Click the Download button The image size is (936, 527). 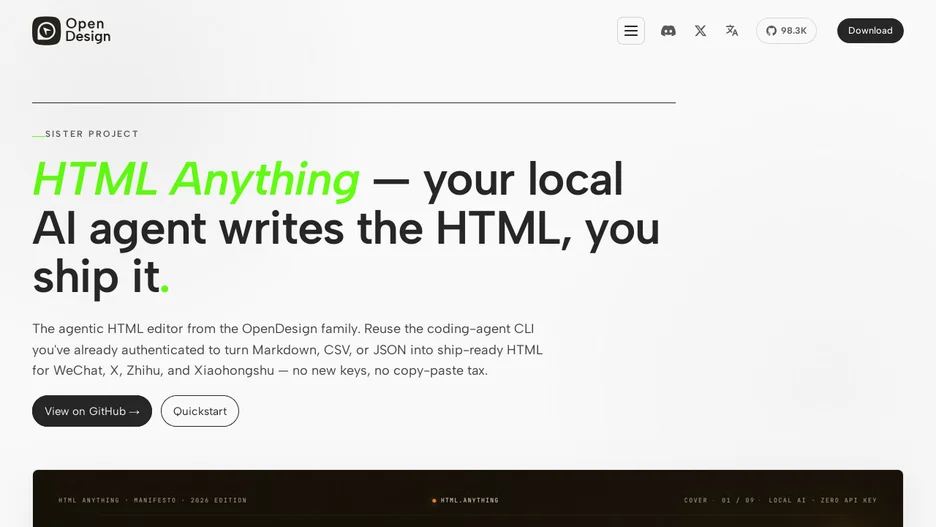(x=870, y=30)
